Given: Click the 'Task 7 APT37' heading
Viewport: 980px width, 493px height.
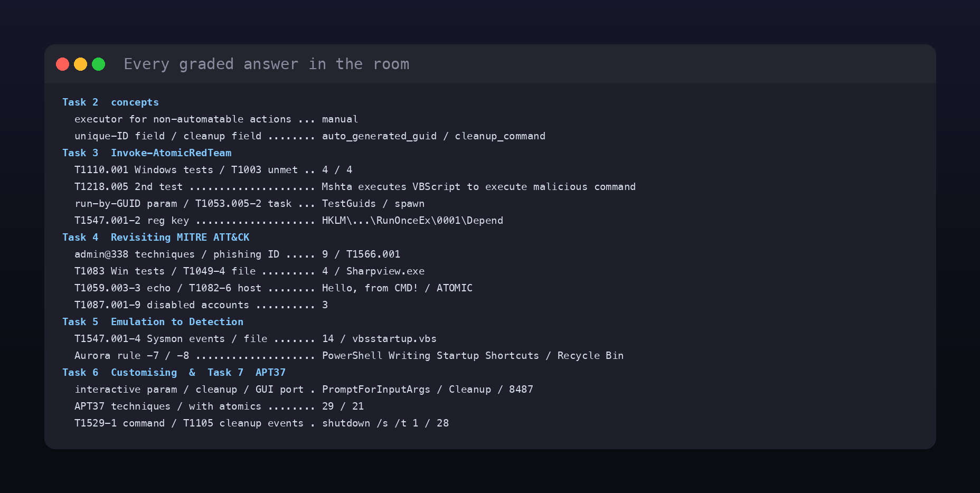Looking at the screenshot, I should pyautogui.click(x=247, y=372).
